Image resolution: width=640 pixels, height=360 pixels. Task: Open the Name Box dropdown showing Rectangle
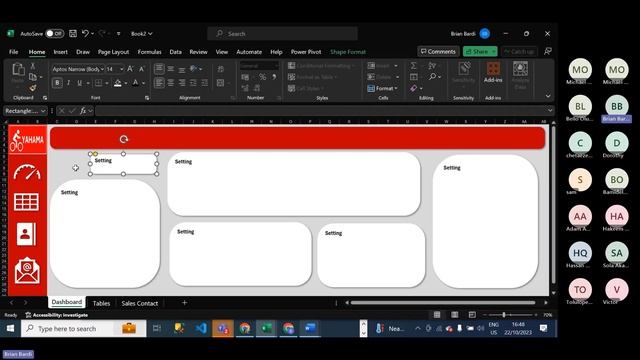click(x=43, y=111)
